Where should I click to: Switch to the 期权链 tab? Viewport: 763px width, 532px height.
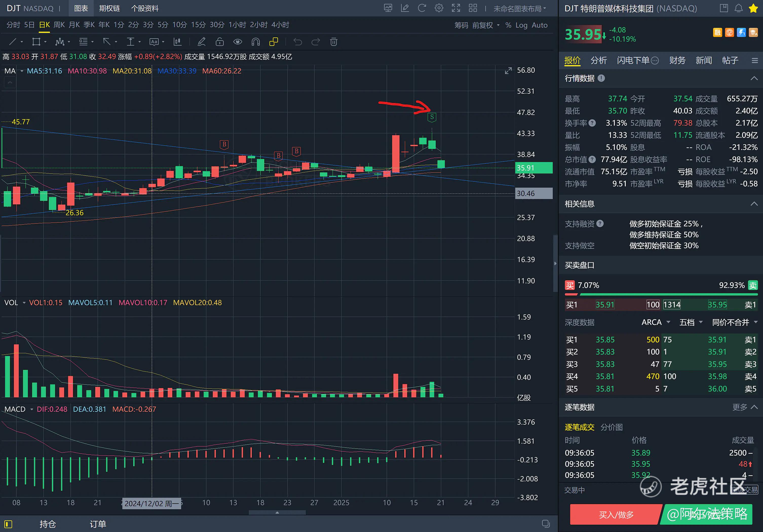109,8
